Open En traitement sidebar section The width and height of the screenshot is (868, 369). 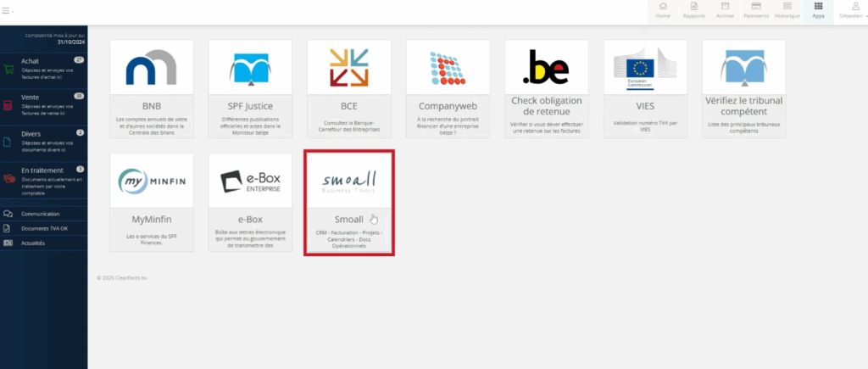coord(44,180)
